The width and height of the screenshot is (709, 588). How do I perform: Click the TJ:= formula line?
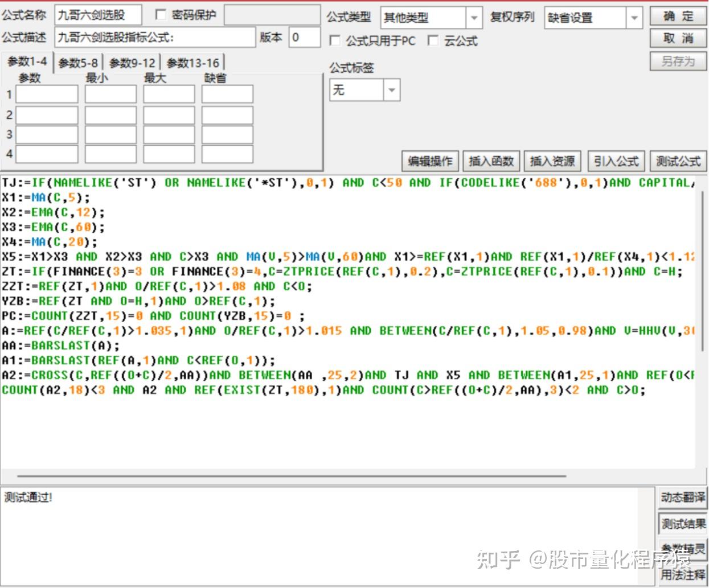coord(348,183)
